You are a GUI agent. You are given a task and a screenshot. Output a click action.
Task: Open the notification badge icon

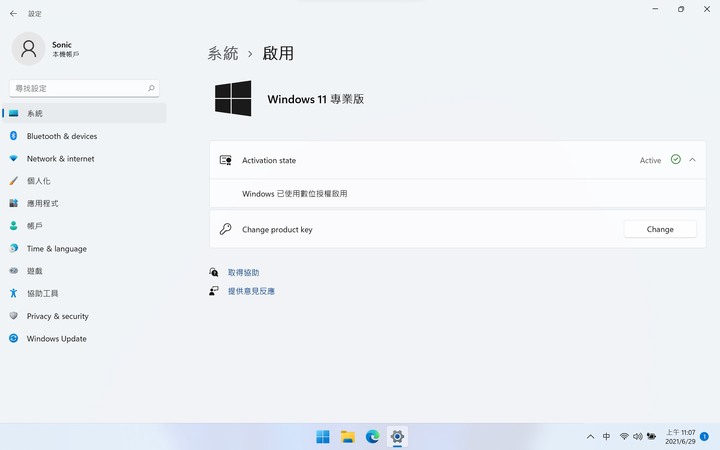tap(704, 437)
